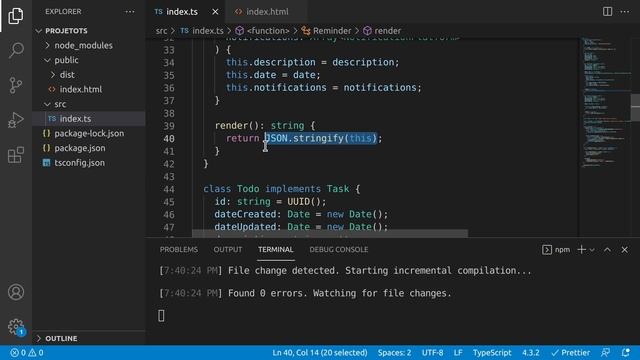Select the TERMINAL panel tab

point(276,249)
